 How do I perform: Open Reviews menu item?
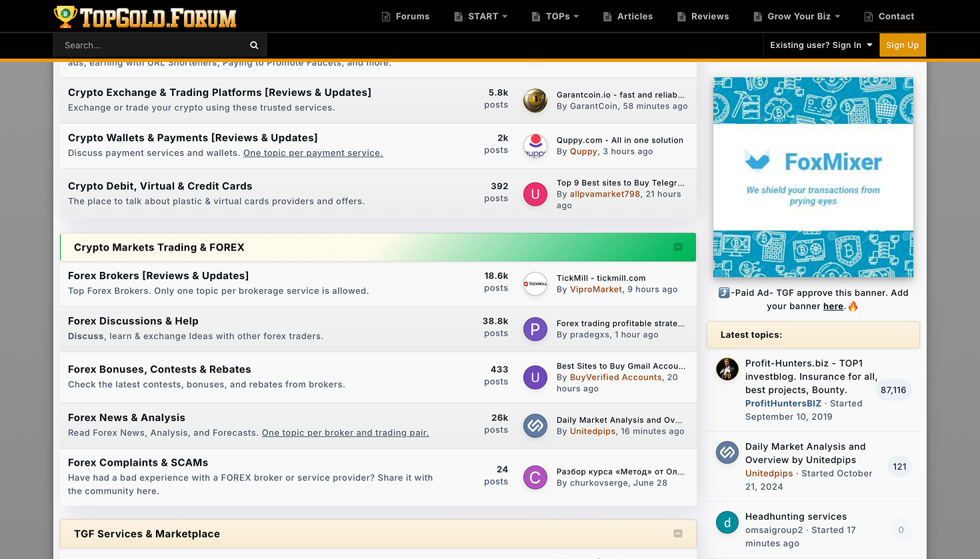point(703,17)
